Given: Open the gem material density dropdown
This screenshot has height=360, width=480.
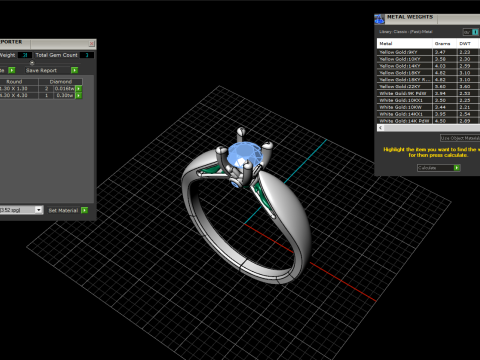Looking at the screenshot, I should 39,210.
